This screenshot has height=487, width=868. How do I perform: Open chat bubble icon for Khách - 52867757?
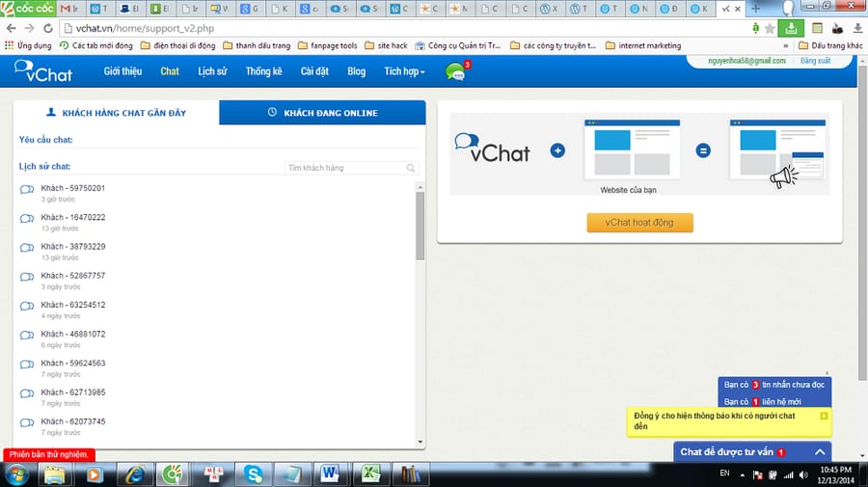[x=27, y=277]
